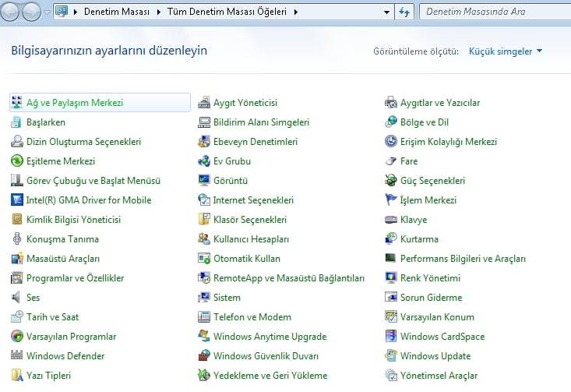Click Intel(R) GMA Driver for Mobile icon
This screenshot has width=571, height=392.
(17, 200)
